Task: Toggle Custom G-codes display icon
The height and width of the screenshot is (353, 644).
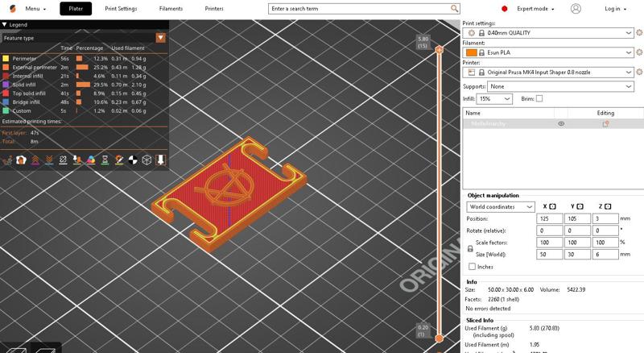Action: pyautogui.click(x=119, y=160)
